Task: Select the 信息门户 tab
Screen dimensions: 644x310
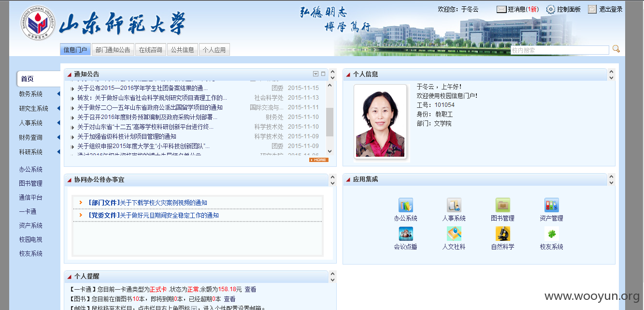Action: pos(75,49)
